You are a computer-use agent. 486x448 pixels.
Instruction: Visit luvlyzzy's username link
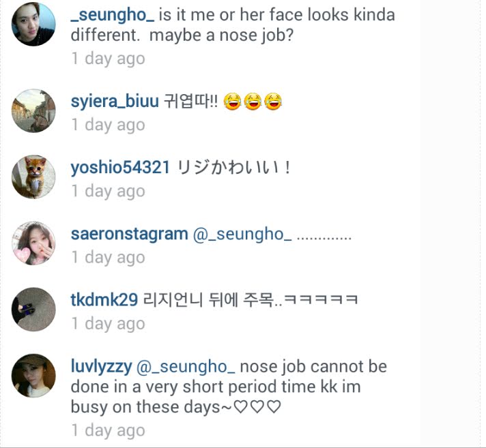coord(101,367)
